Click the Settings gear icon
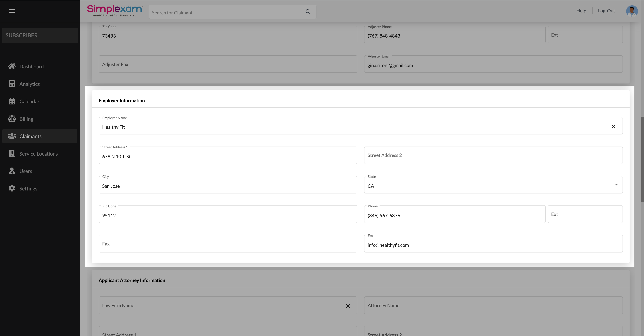644x336 pixels. click(12, 188)
